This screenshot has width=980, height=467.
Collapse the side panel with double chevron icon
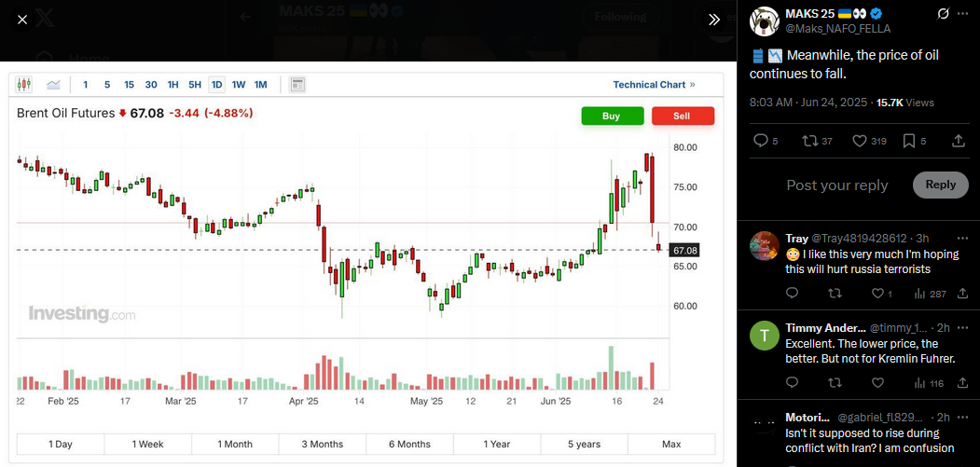714,20
